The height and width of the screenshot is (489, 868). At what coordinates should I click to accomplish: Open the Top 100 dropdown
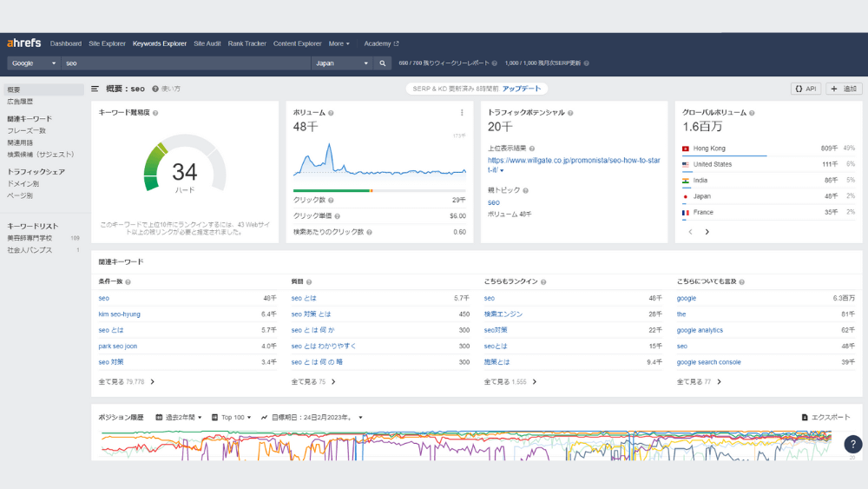pyautogui.click(x=232, y=418)
